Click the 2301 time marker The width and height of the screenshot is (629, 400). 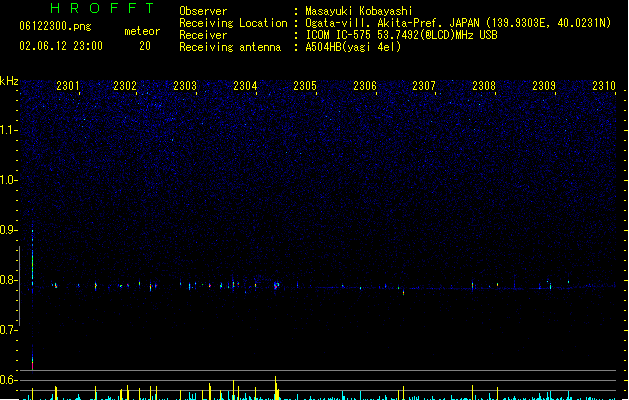68,86
